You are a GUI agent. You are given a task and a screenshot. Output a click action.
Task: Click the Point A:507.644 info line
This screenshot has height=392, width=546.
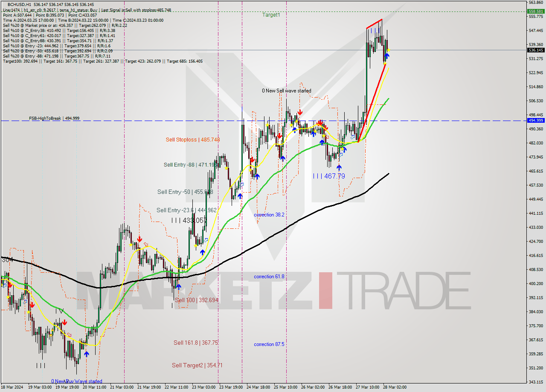tap(50, 15)
